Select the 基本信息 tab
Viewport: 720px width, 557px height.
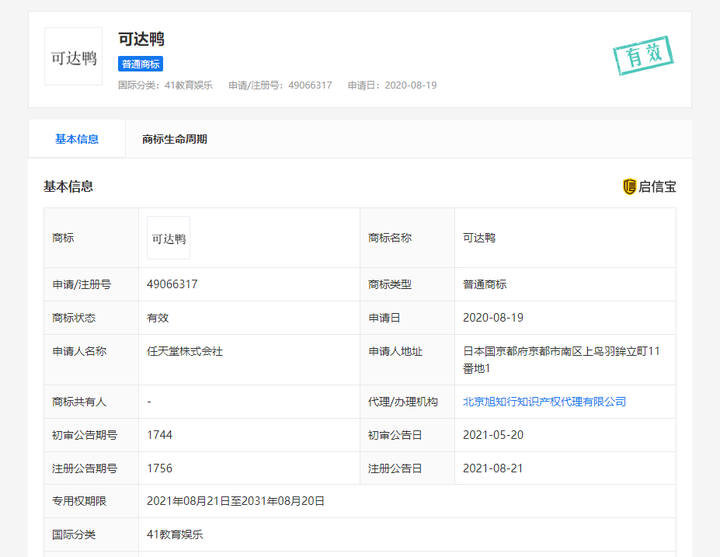pos(77,139)
